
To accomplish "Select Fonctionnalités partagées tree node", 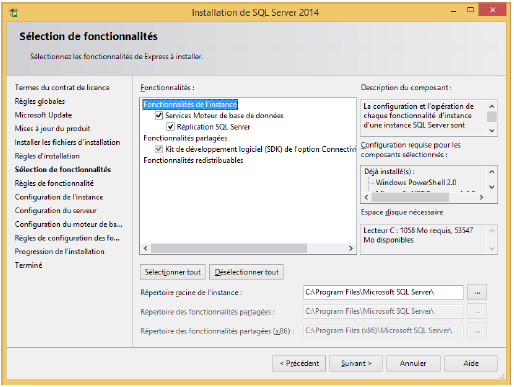I will 185,138.
